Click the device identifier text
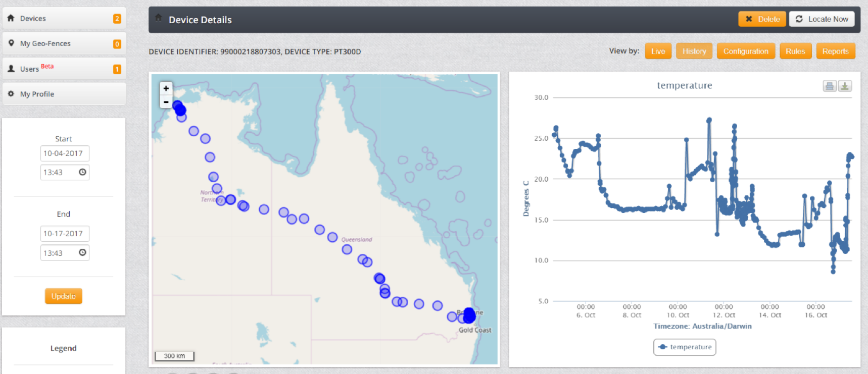Viewport: 868px width, 374px height. click(x=255, y=51)
